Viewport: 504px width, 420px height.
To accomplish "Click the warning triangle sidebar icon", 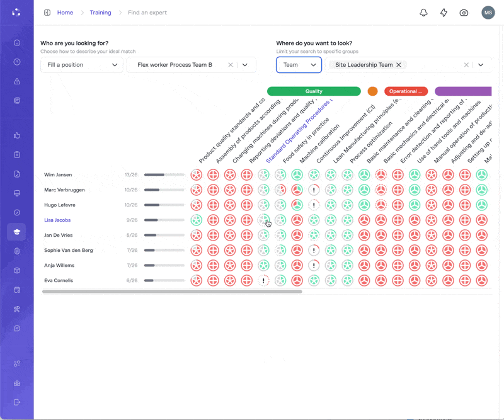I will tap(17, 81).
